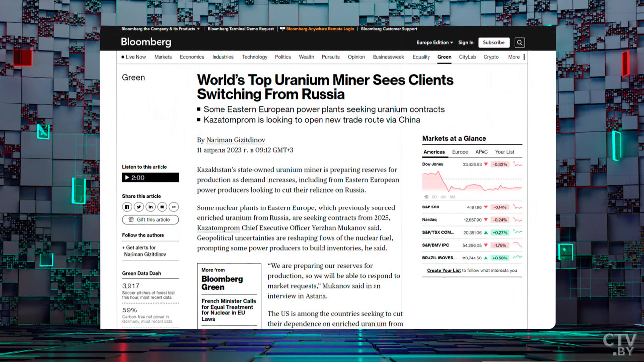644x362 pixels.
Task: Share article on LinkedIn icon
Action: [x=151, y=207]
